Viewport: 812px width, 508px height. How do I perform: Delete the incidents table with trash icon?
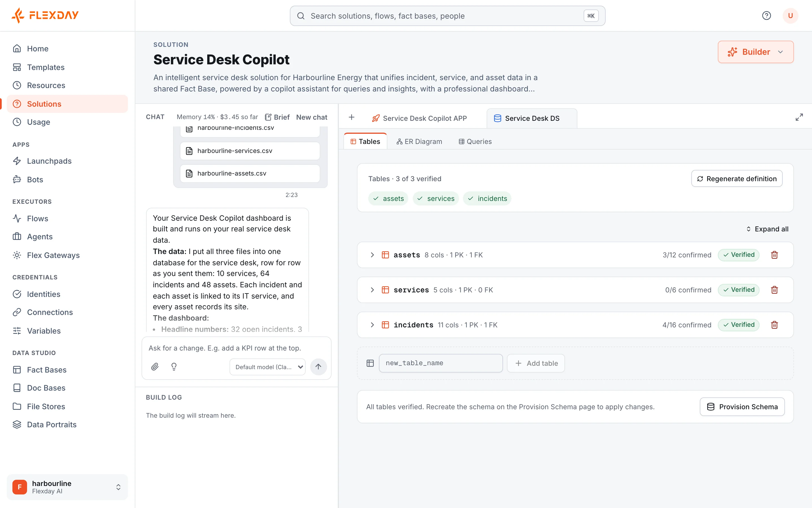[x=775, y=325]
